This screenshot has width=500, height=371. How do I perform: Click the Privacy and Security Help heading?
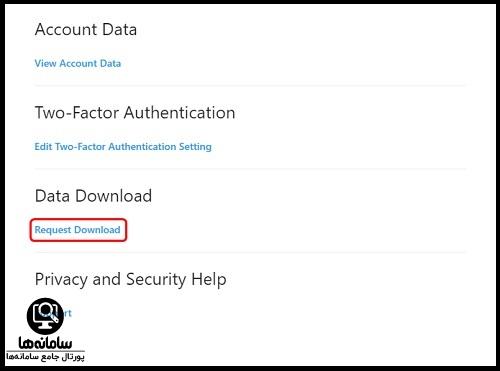click(131, 280)
